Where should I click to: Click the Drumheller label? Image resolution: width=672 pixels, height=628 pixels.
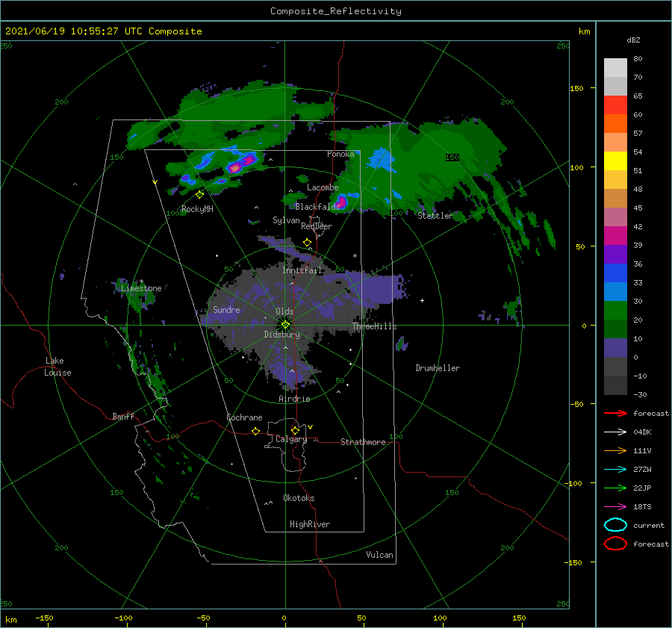pos(438,368)
